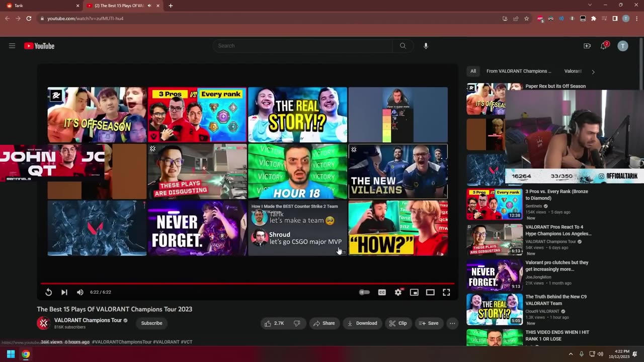Open the notifications bell

click(604, 46)
